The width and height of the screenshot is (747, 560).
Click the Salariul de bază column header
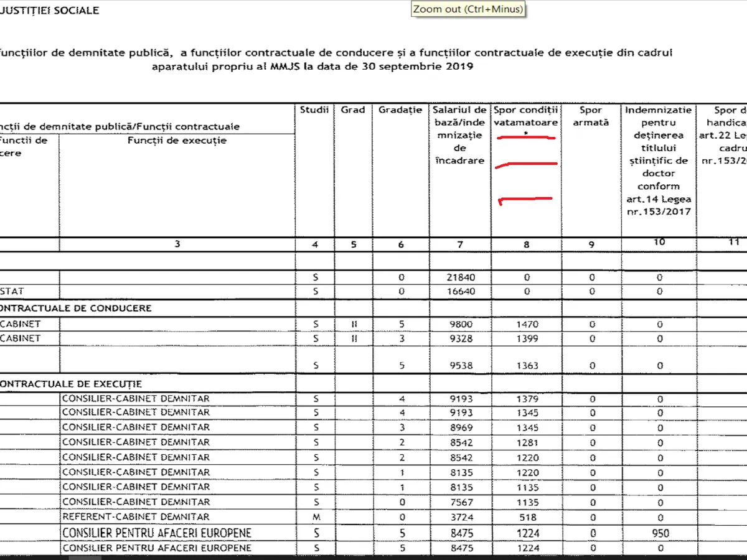pyautogui.click(x=460, y=136)
